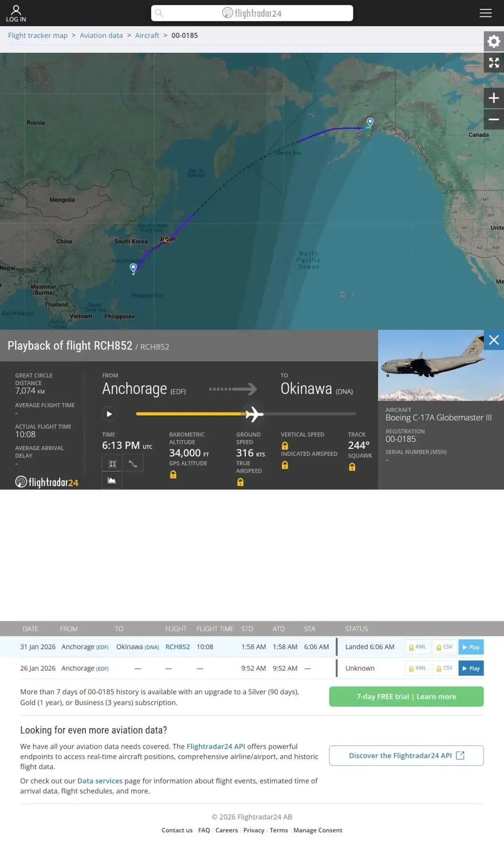Click actual flight time 10:08 in summary
The image size is (504, 851).
pos(25,434)
